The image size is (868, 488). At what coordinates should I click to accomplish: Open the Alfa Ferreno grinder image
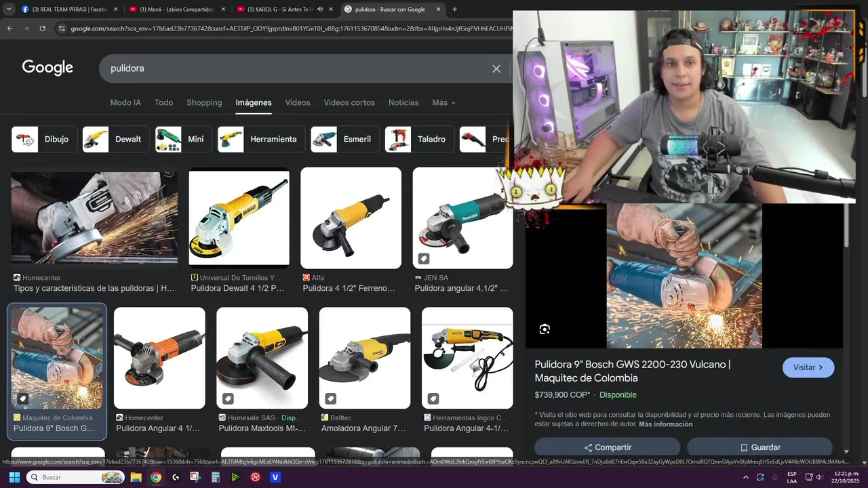click(351, 218)
